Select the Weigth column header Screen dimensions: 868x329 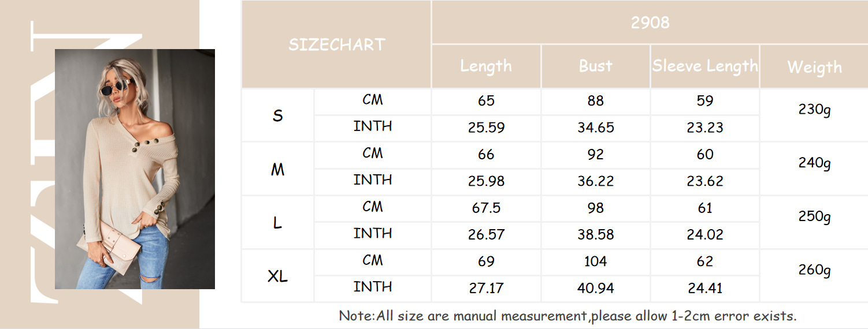(x=814, y=67)
